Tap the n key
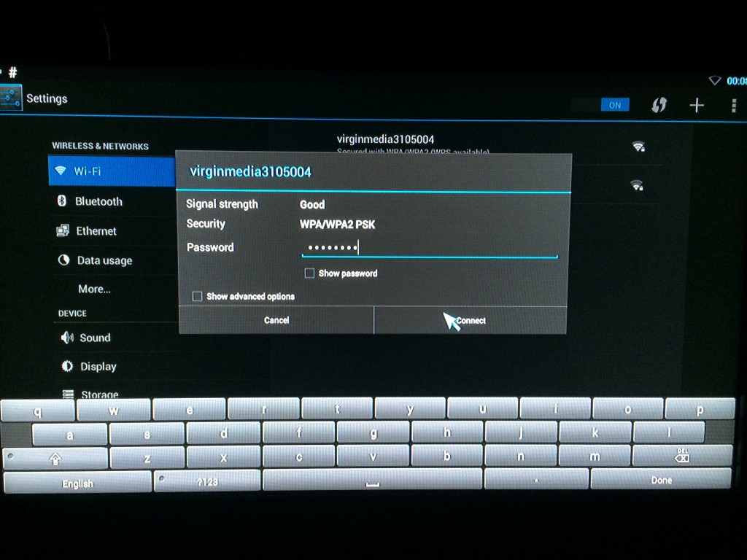747x560 pixels. tap(521, 456)
